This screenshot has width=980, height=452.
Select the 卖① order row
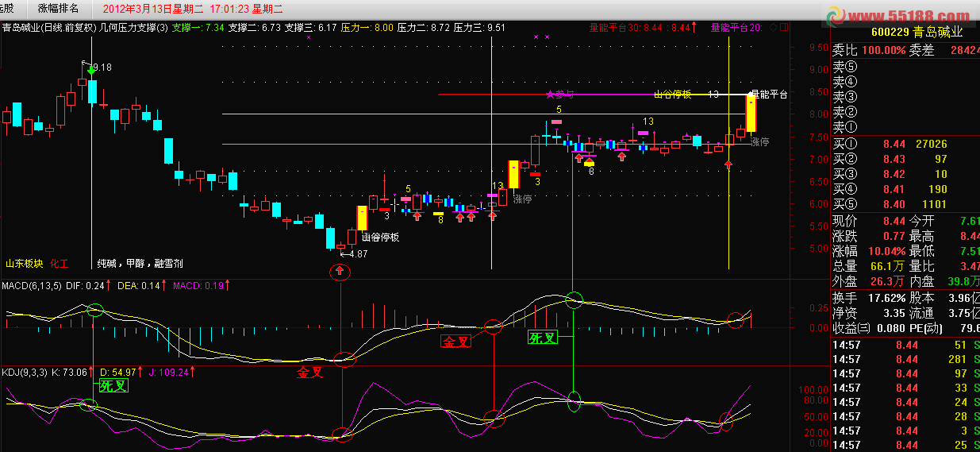click(905, 127)
